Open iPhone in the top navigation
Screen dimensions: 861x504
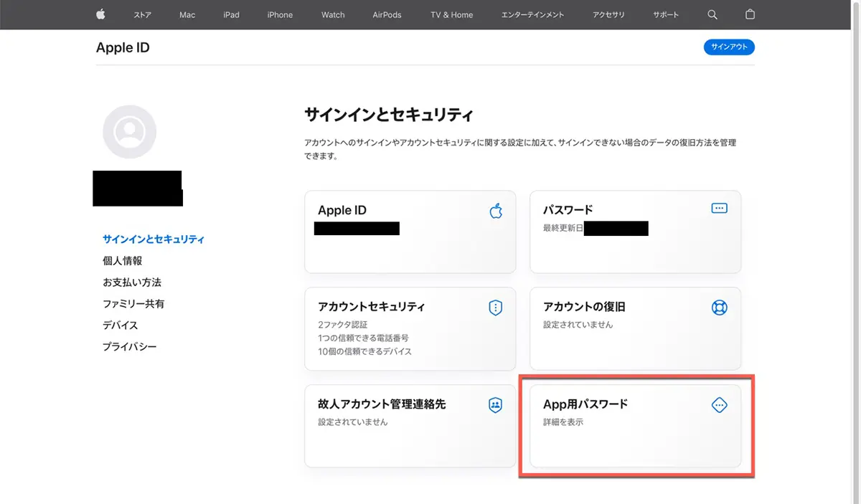[x=280, y=15]
